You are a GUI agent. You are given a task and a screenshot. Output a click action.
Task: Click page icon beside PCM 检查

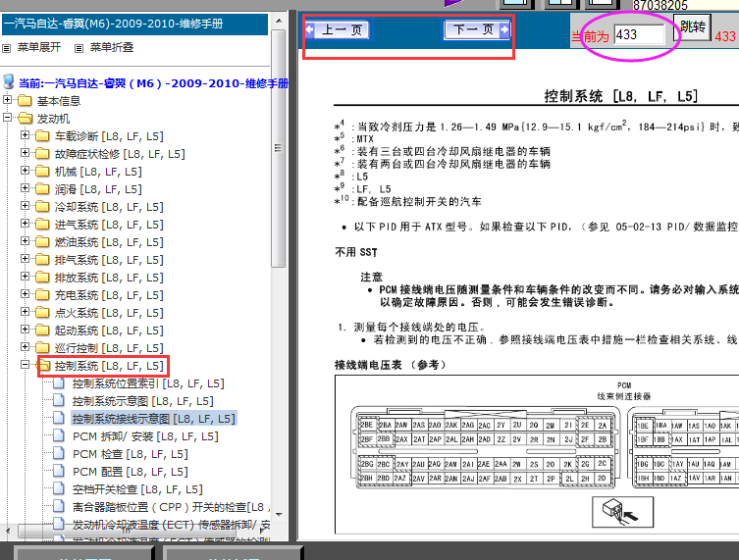pos(59,453)
